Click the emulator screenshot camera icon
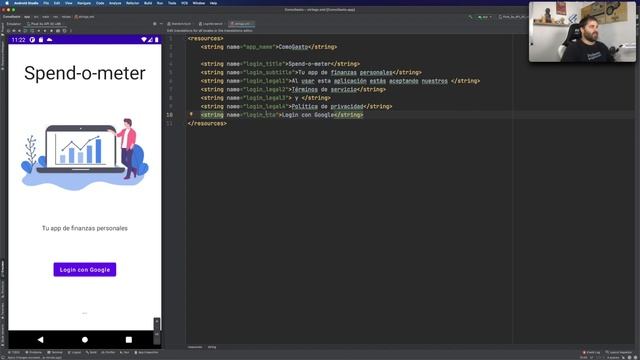 58,31
